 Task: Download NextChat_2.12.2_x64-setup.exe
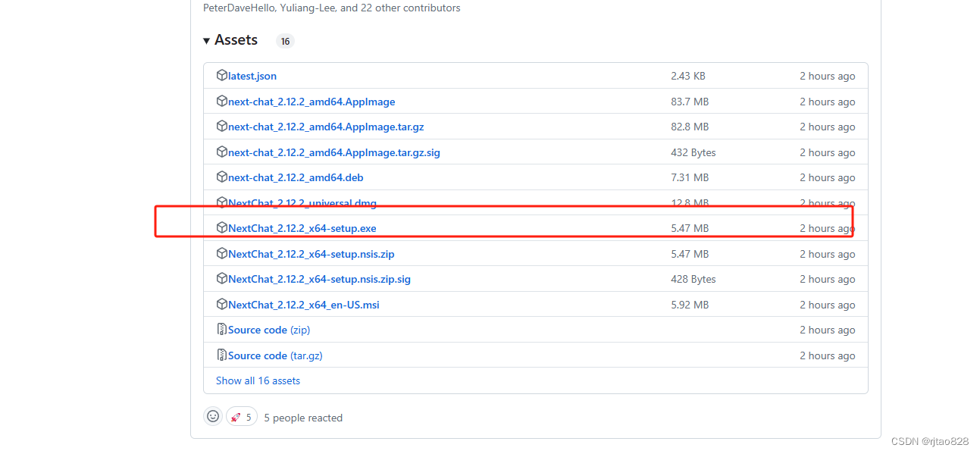pyautogui.click(x=302, y=228)
